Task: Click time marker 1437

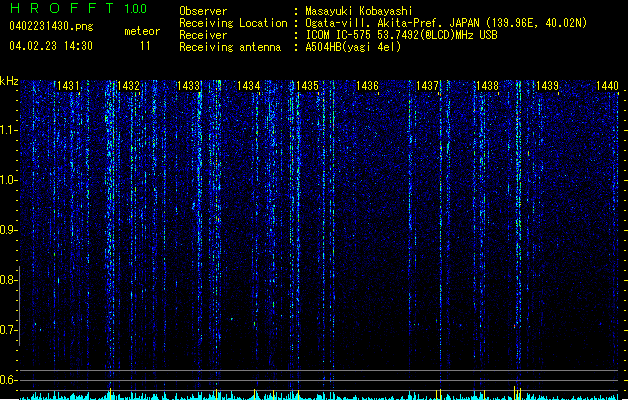Action: 427,86
